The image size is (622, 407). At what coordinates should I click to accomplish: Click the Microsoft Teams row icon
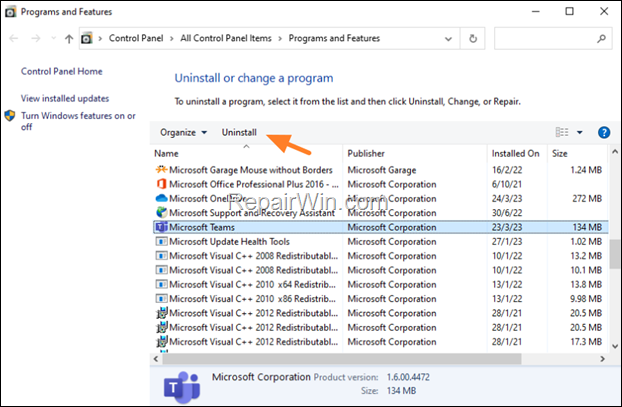pos(161,227)
